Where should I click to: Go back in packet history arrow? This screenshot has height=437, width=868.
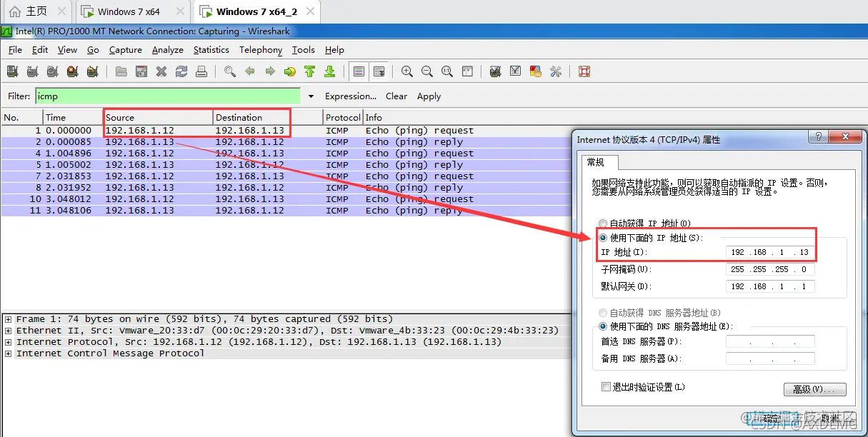tap(250, 71)
